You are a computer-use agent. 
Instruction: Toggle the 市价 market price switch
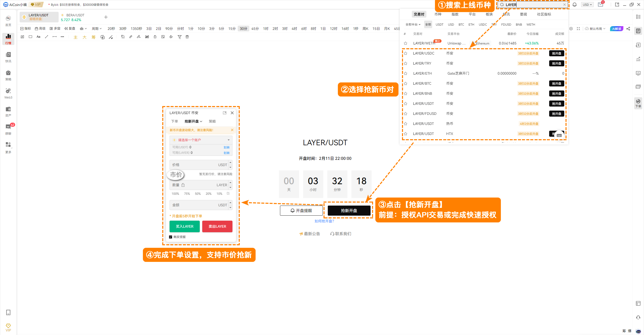point(176,174)
